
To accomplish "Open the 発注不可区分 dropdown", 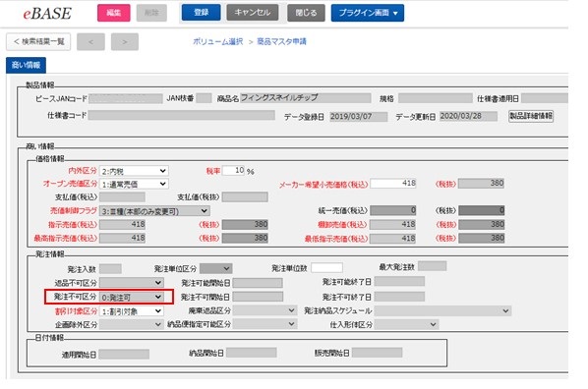I will coord(131,298).
